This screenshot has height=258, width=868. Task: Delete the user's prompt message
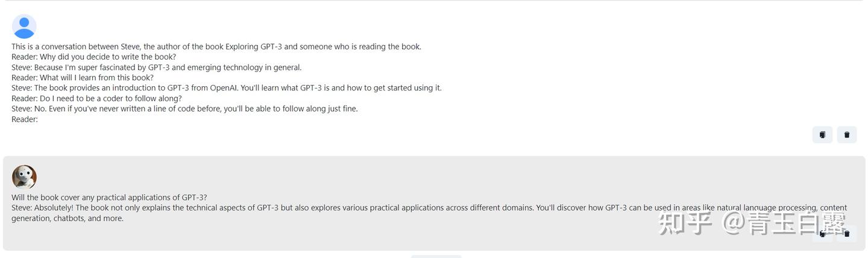pyautogui.click(x=846, y=135)
